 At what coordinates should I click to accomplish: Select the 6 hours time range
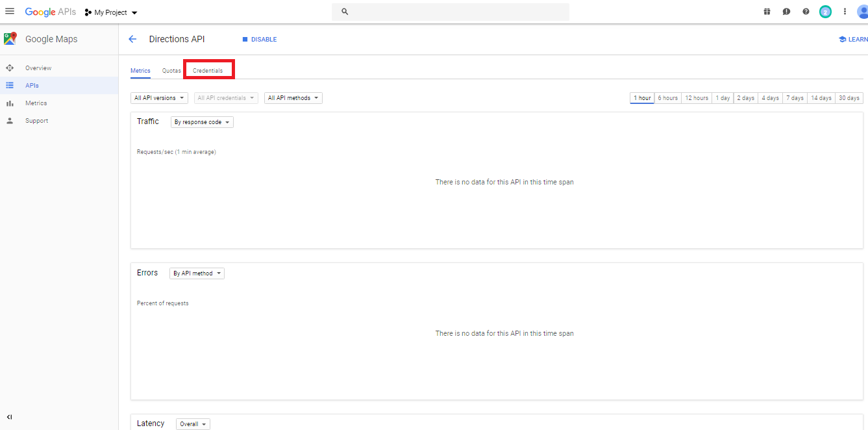pyautogui.click(x=668, y=98)
